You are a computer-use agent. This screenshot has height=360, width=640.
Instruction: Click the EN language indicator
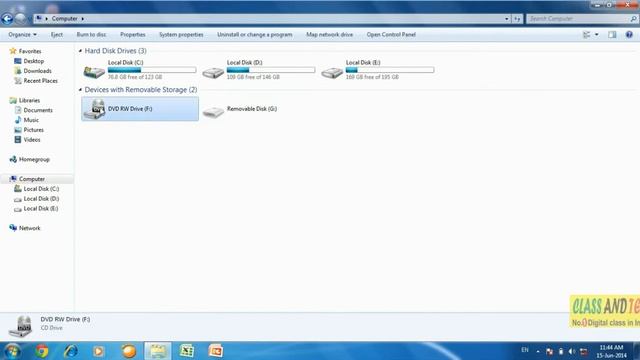525,350
